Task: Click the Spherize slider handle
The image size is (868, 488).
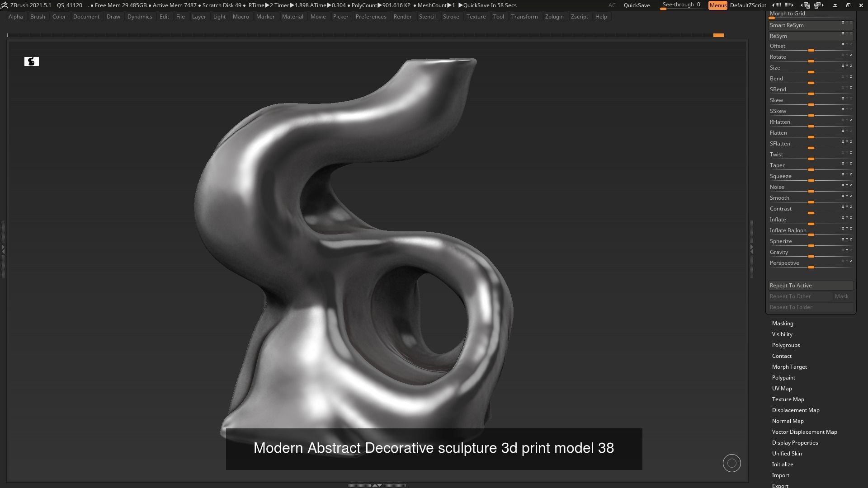Action: coord(811,246)
